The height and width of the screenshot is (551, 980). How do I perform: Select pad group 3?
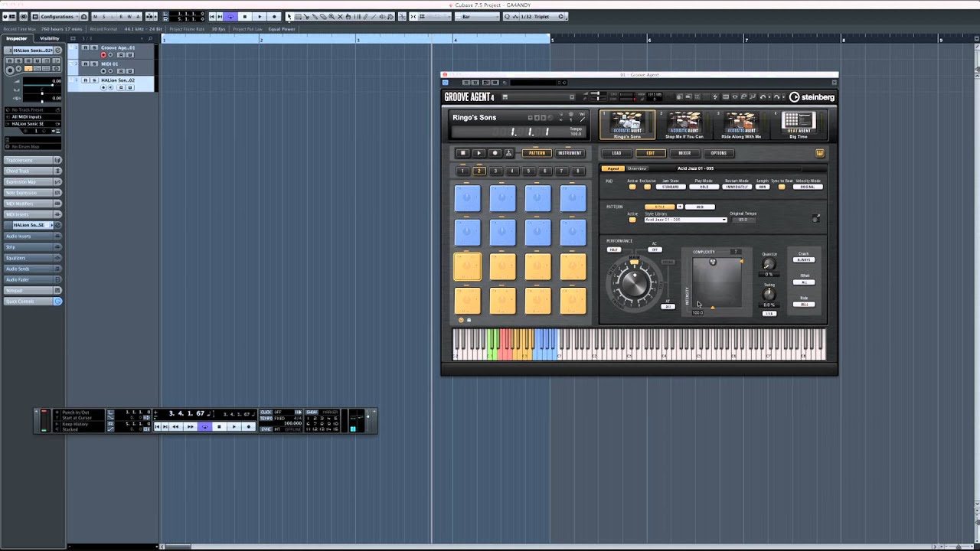click(495, 171)
